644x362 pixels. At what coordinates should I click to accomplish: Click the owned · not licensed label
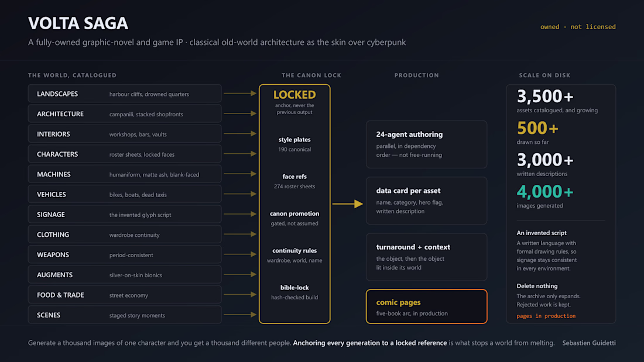tap(578, 27)
